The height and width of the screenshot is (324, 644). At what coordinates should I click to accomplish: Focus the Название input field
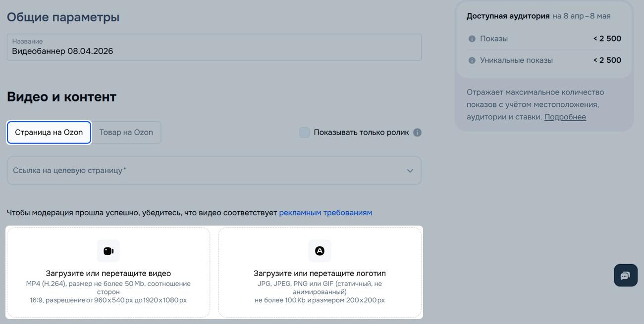(214, 51)
